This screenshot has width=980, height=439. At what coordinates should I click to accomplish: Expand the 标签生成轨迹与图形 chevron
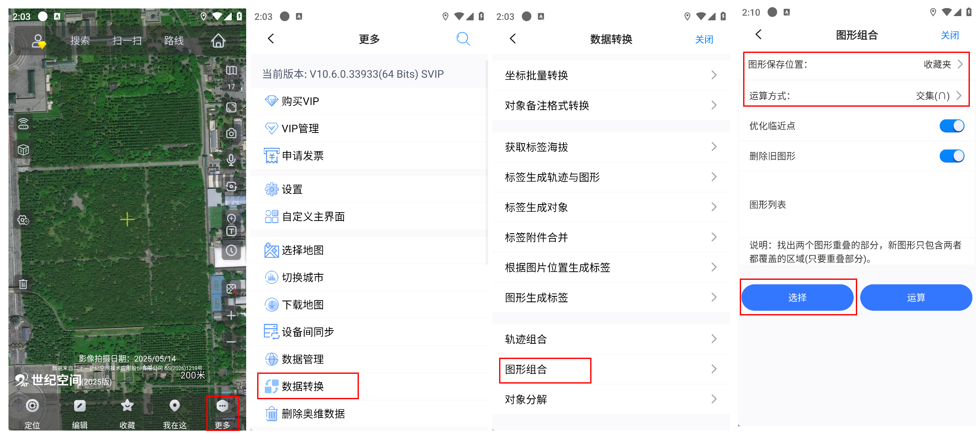714,177
